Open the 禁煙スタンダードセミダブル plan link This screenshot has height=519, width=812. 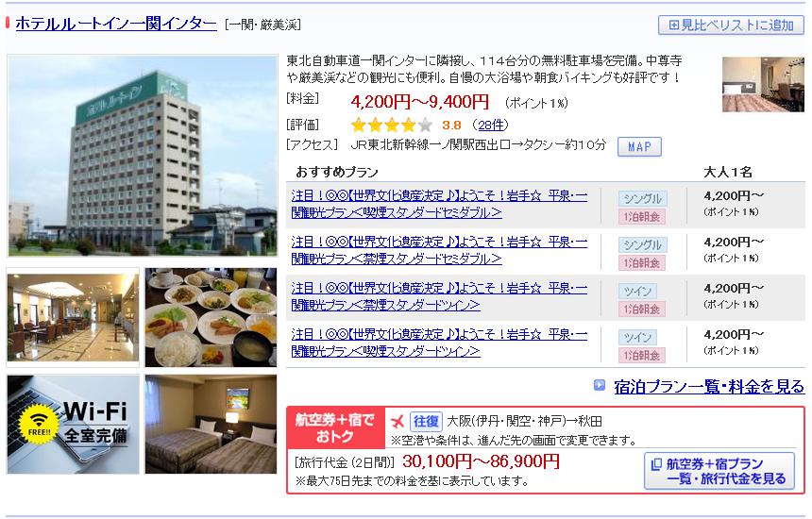pyautogui.click(x=439, y=250)
